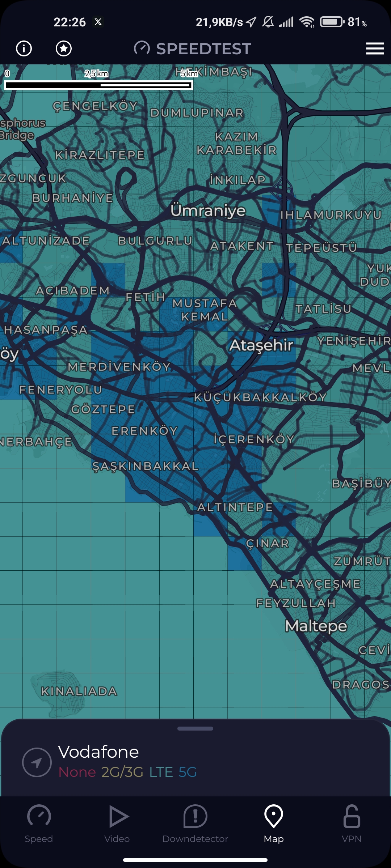The width and height of the screenshot is (391, 868).
Task: Center map using location arrow button
Action: point(37,762)
